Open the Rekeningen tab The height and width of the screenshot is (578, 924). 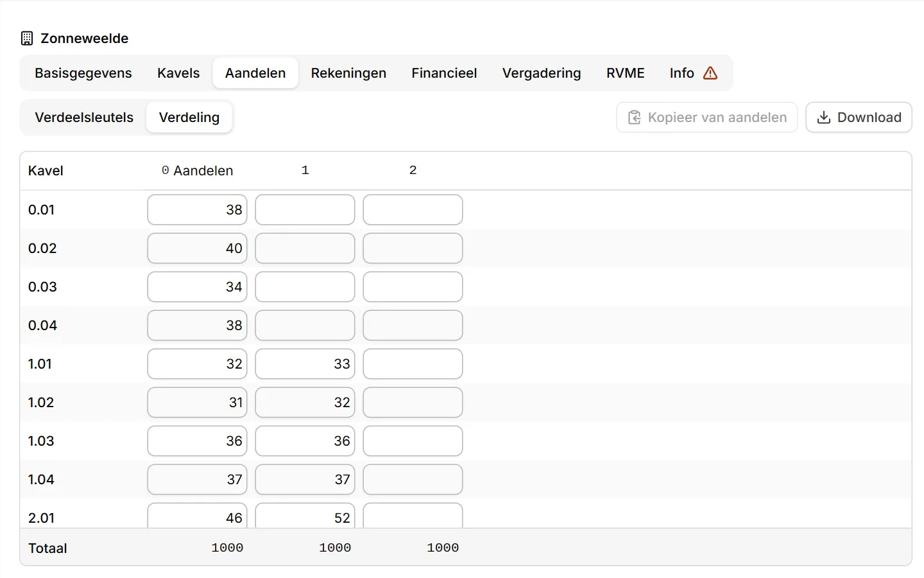[348, 73]
